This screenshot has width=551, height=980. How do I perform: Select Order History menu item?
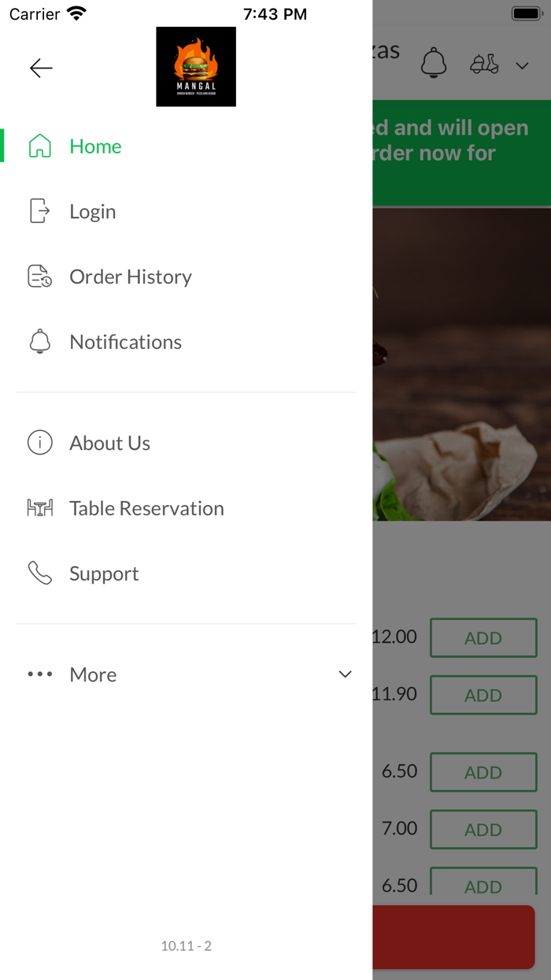pos(131,277)
